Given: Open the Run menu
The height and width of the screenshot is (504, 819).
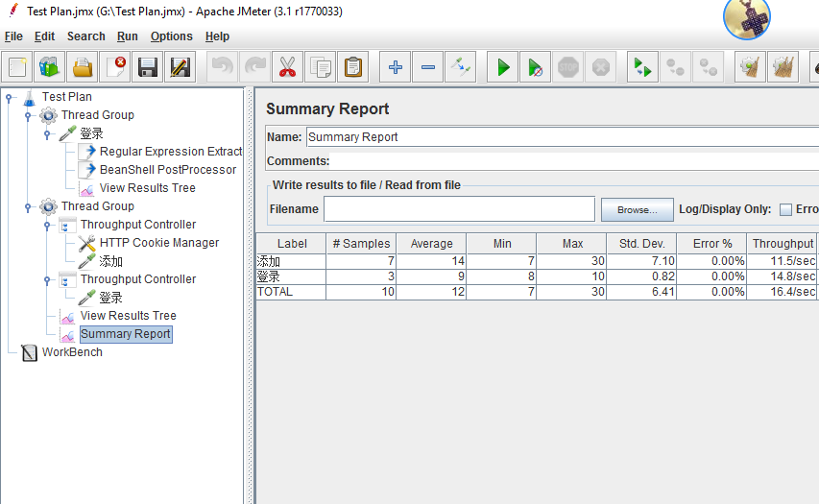Looking at the screenshot, I should tap(128, 36).
